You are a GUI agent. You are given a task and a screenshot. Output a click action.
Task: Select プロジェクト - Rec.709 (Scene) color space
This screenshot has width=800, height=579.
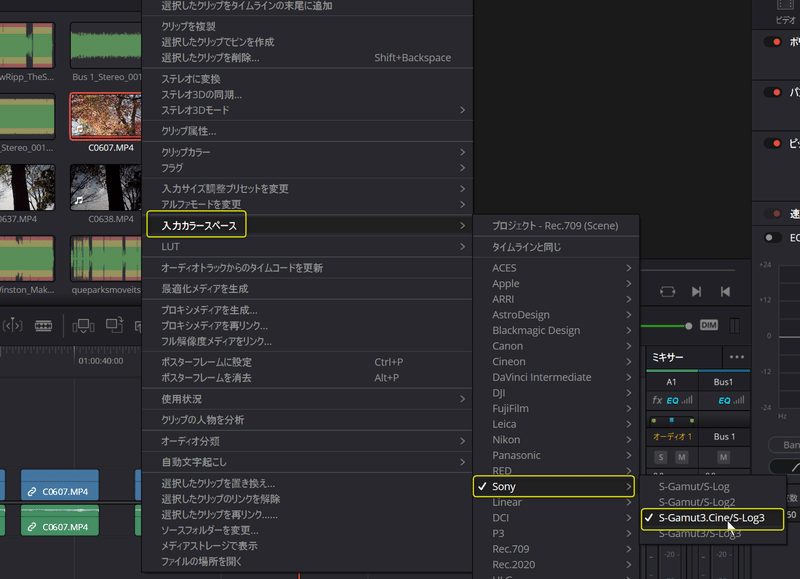(x=556, y=225)
